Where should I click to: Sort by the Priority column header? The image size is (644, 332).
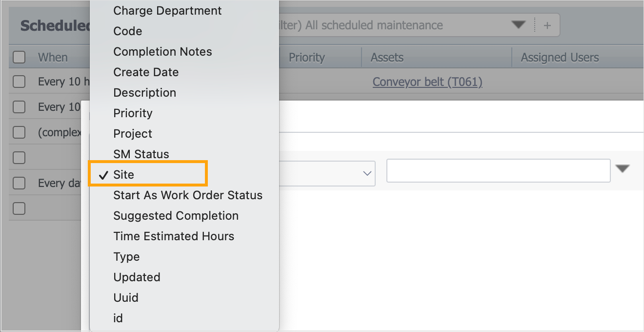[306, 58]
